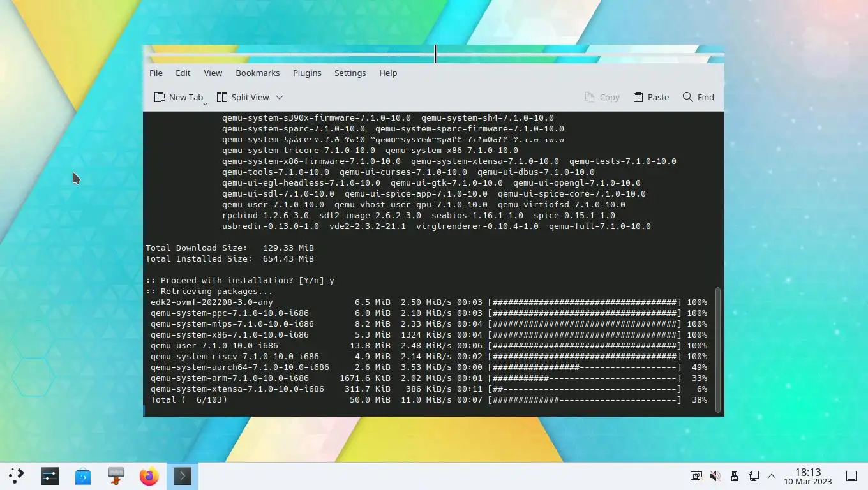Click the 'Retrieving packages...' line
Viewport: 868px width, 490px height.
click(209, 291)
